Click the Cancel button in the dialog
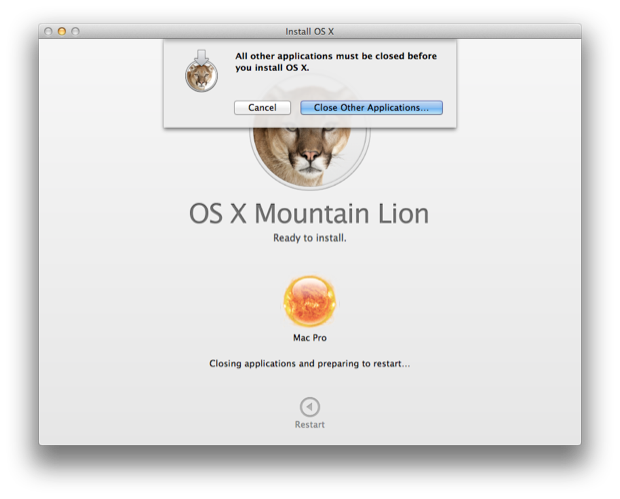 pos(262,108)
